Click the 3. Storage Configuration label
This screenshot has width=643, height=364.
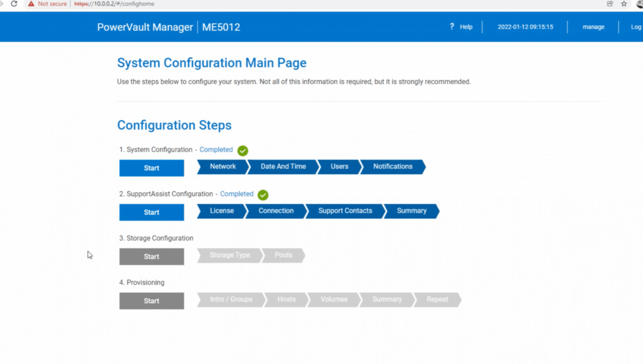(156, 238)
